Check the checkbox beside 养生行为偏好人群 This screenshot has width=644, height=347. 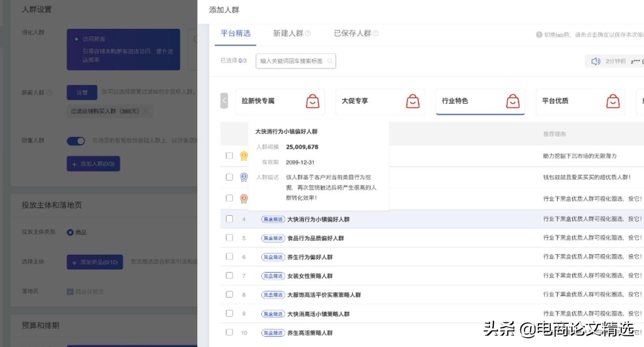[229, 256]
